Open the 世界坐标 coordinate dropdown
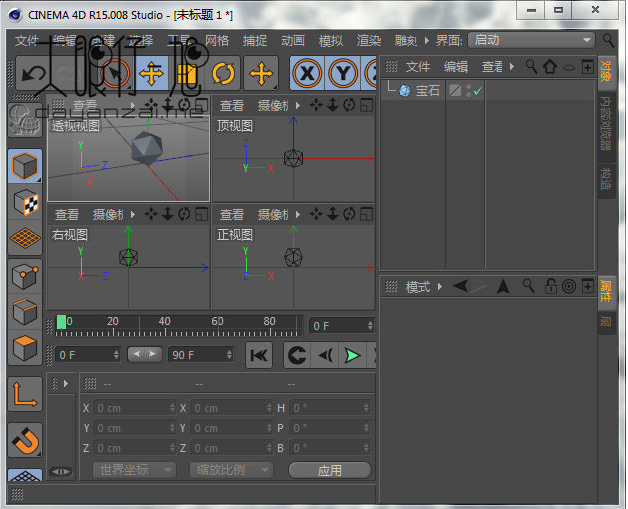628x509 pixels. 134,470
